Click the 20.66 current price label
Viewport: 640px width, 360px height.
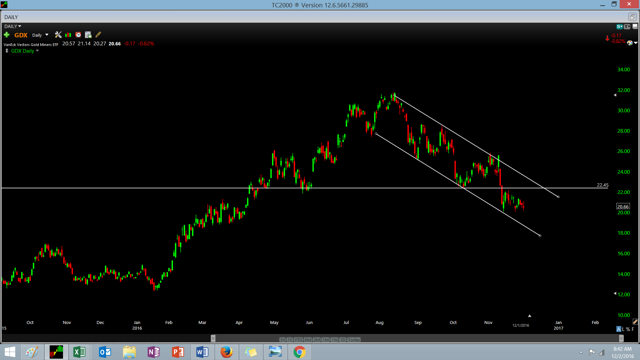[x=623, y=207]
